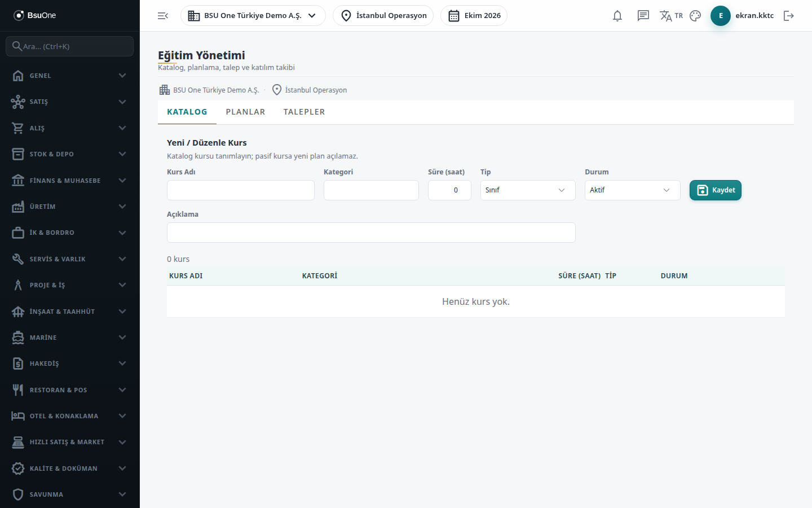Open messages chat icon
Image resolution: width=812 pixels, height=508 pixels.
point(643,16)
